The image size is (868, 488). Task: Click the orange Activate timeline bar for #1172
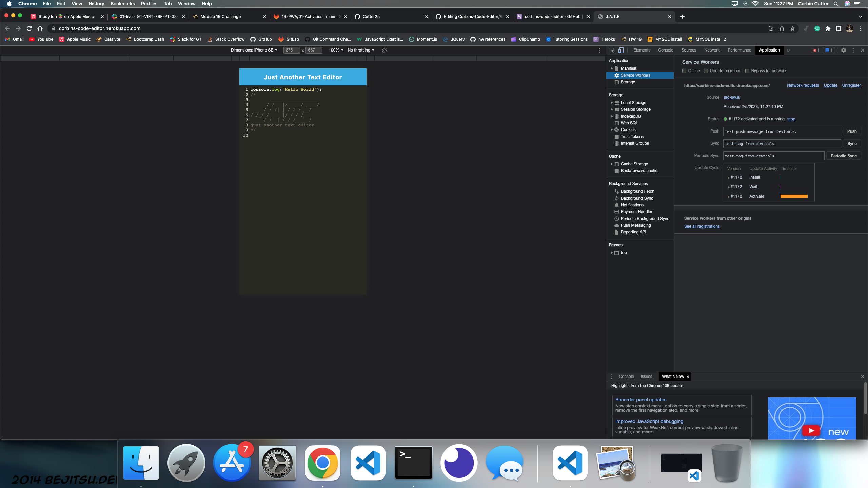click(795, 196)
